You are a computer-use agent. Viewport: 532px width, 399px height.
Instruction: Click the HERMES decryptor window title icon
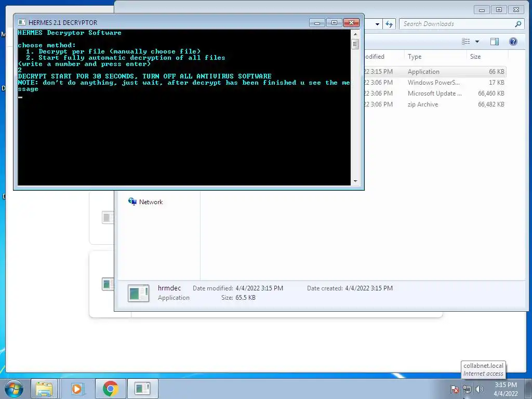[22, 22]
